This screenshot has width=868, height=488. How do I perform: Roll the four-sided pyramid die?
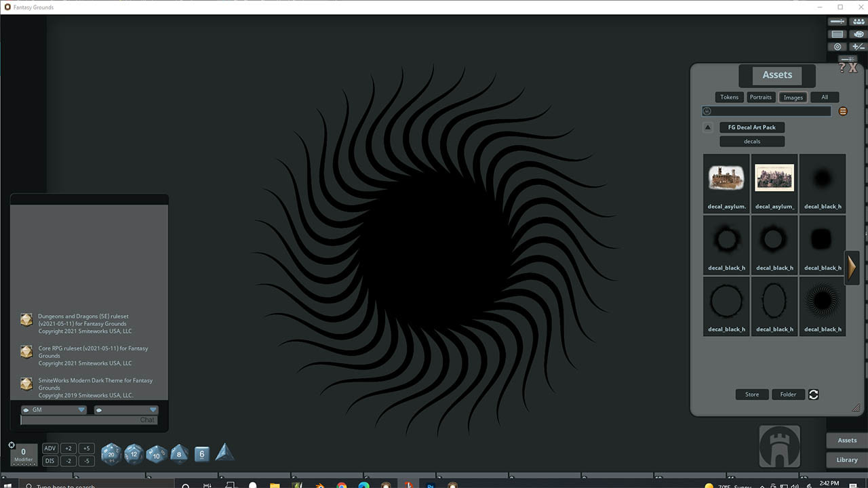(x=224, y=451)
